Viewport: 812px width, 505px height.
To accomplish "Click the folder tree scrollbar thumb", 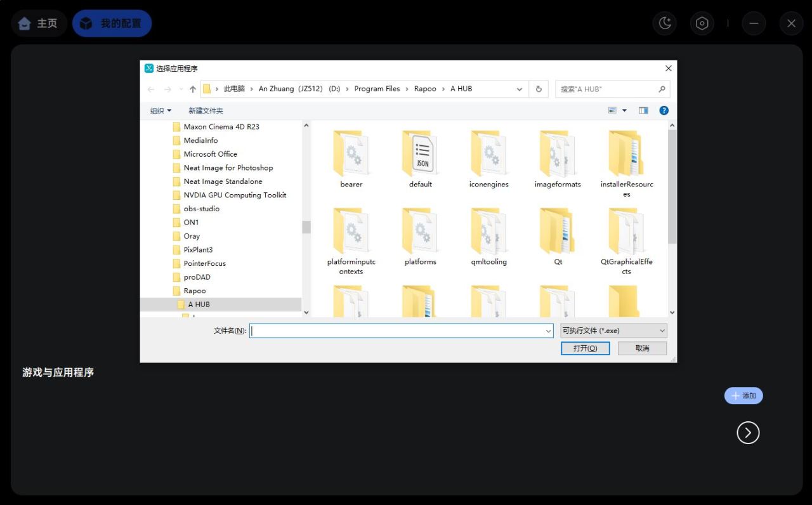I will tap(306, 227).
